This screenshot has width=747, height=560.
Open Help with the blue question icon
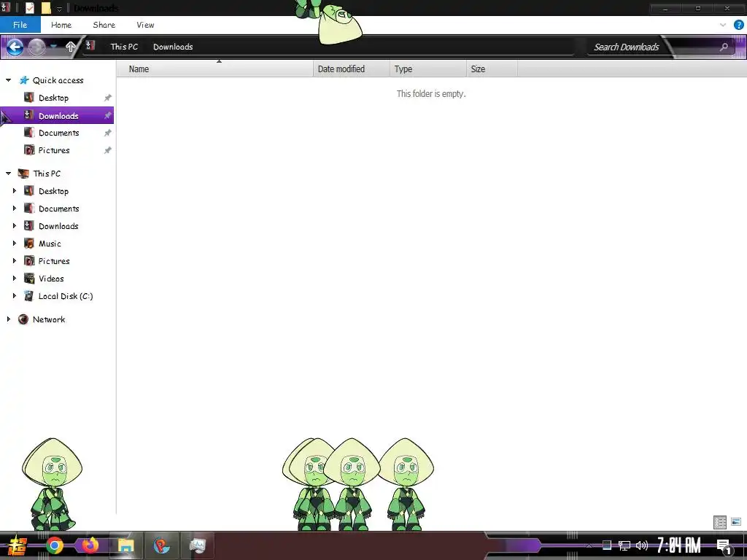click(738, 25)
